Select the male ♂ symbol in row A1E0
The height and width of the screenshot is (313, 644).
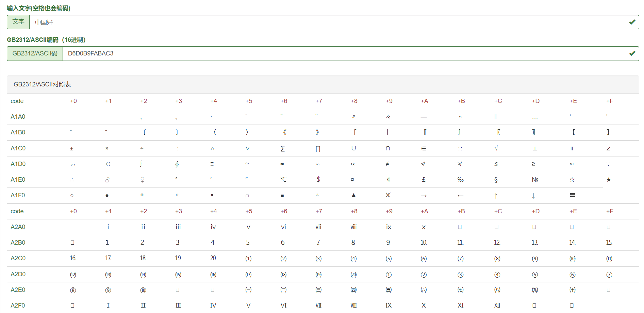[x=108, y=180]
